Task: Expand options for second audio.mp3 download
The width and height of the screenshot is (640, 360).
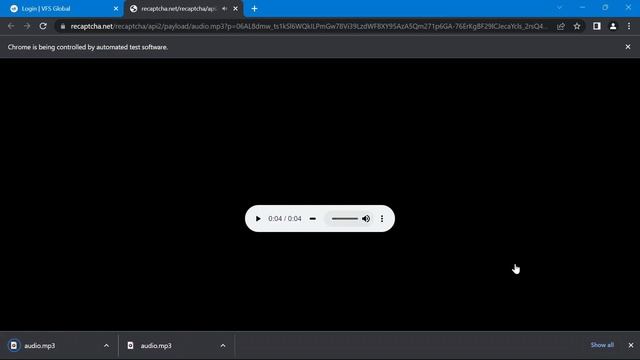Action: (223, 346)
